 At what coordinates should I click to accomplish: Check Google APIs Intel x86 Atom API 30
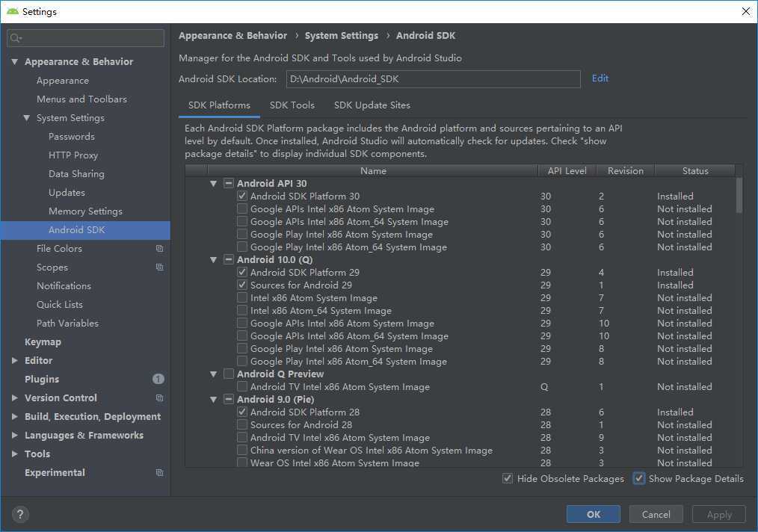click(x=242, y=208)
